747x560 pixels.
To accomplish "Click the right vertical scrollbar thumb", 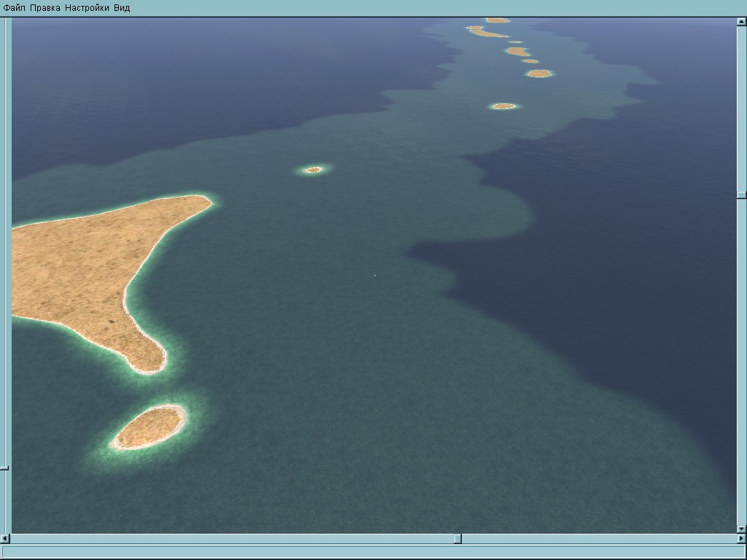I will pyautogui.click(x=742, y=195).
